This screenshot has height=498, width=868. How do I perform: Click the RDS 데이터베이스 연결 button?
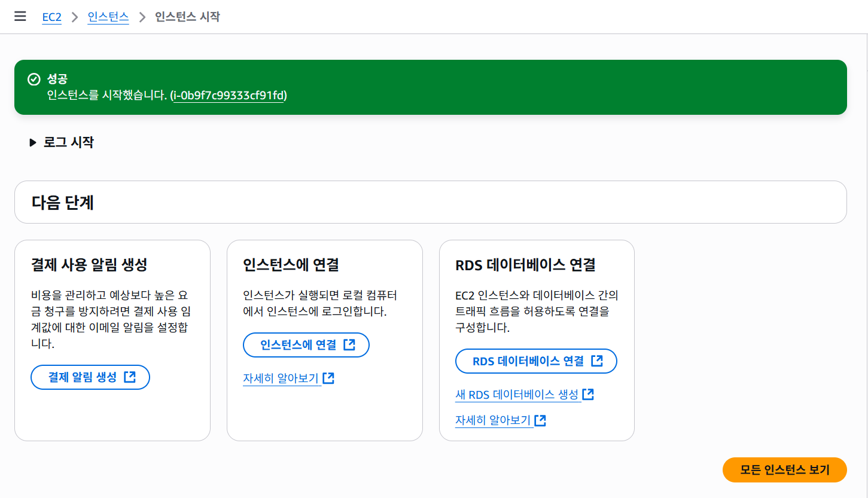pos(536,361)
